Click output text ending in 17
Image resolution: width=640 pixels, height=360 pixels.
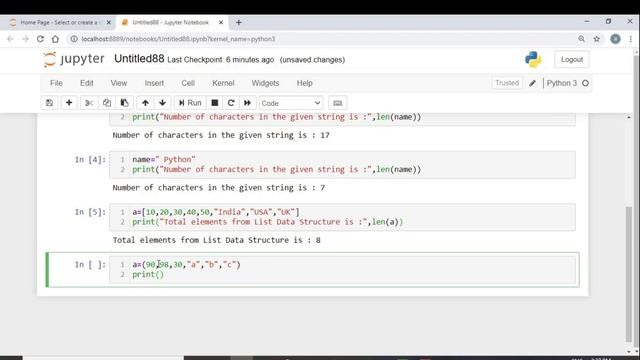(x=221, y=135)
